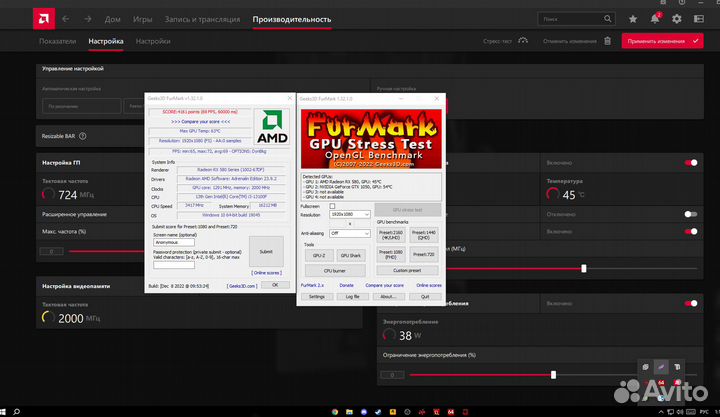Click the Quit button in FurMark
Screen dimensions: 720x417
coord(425,297)
